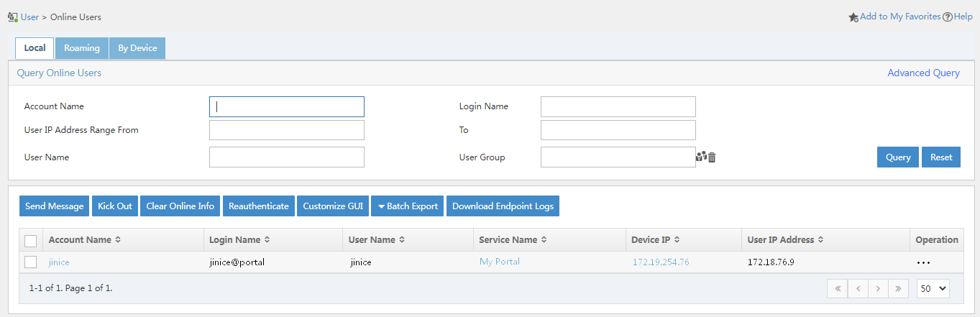Focus the User IP Address Range From field
This screenshot has width=980, height=317.
[x=287, y=130]
